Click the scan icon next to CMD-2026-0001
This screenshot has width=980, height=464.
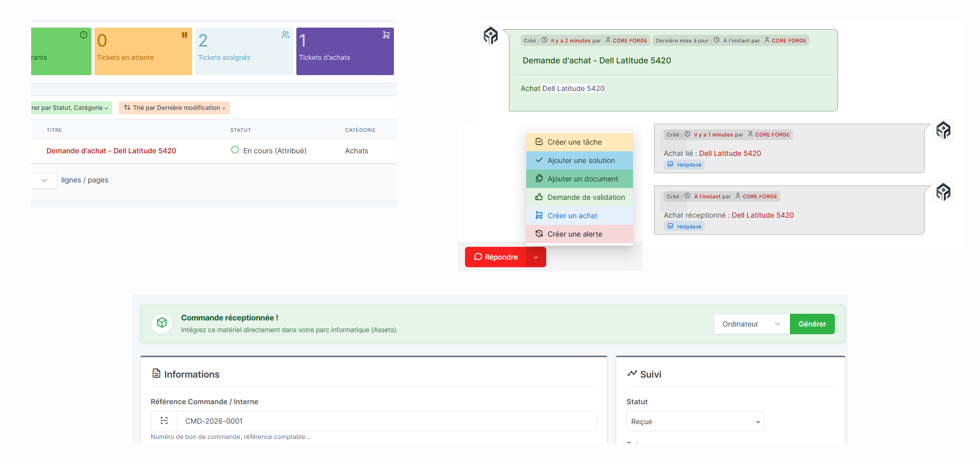coord(164,421)
